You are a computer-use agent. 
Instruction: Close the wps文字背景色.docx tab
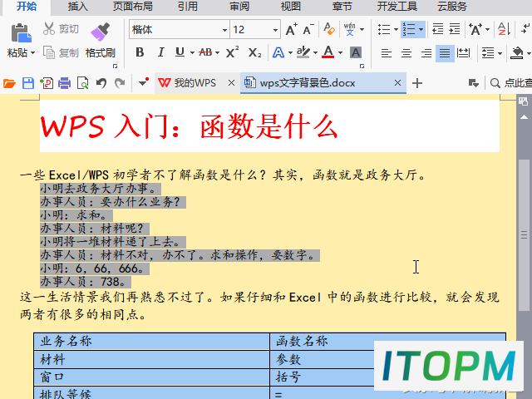tap(397, 83)
